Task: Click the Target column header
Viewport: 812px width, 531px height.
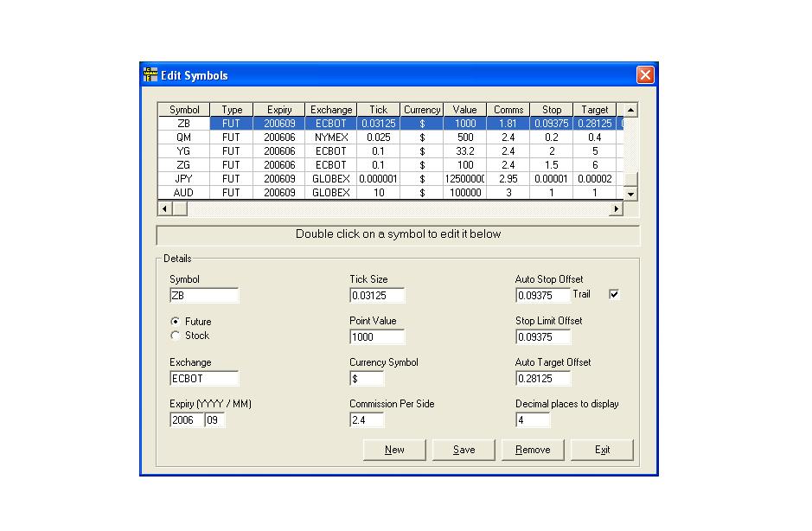Action: point(594,110)
